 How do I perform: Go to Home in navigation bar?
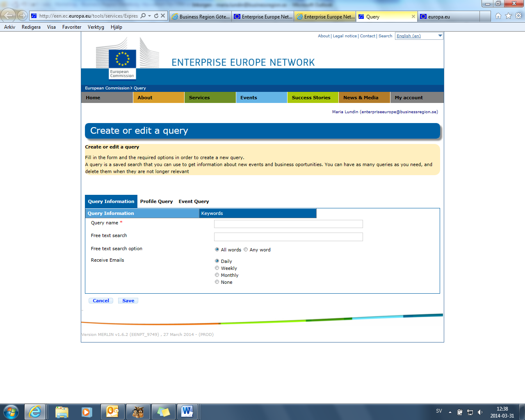(x=107, y=98)
